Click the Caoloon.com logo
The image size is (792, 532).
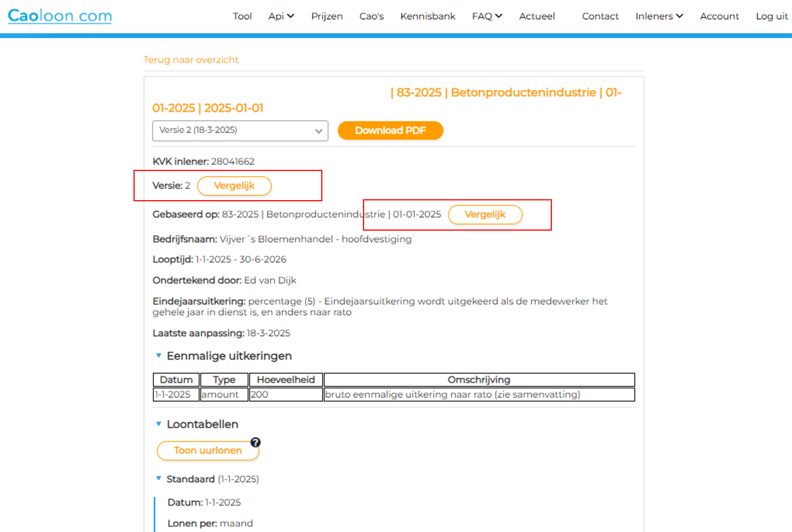tap(60, 16)
